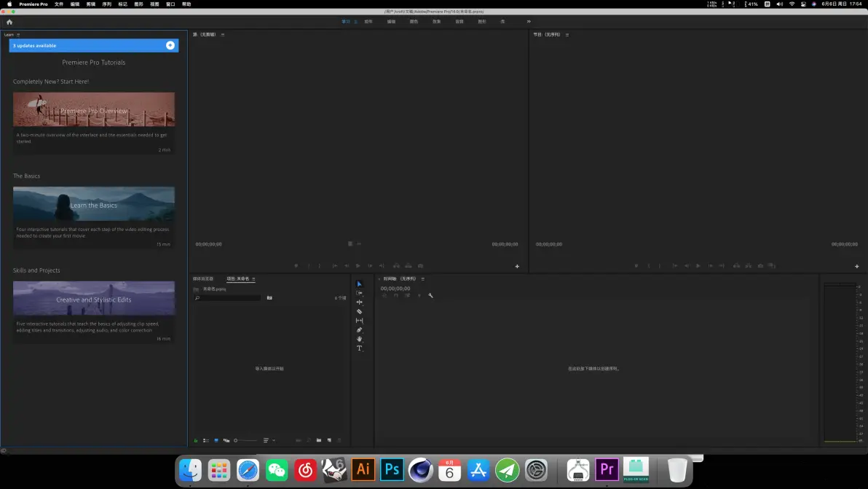Open the Learn the Basics tutorial thumbnail
The image size is (868, 489).
tap(93, 204)
